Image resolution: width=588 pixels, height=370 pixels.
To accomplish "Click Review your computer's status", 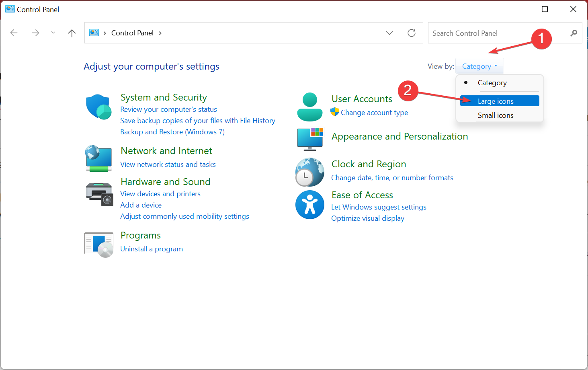I will coord(168,109).
